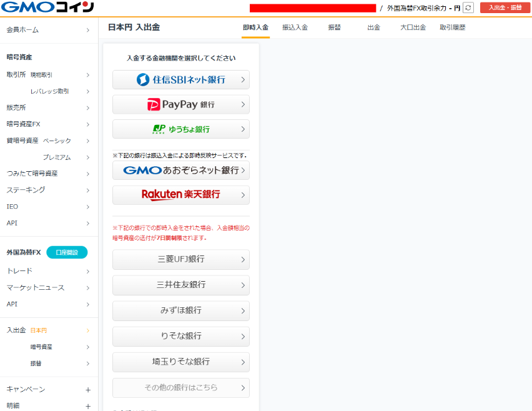This screenshot has width=532, height=411.
Task: Click orange chevron beside 入出金 日本円
Action: tap(88, 330)
